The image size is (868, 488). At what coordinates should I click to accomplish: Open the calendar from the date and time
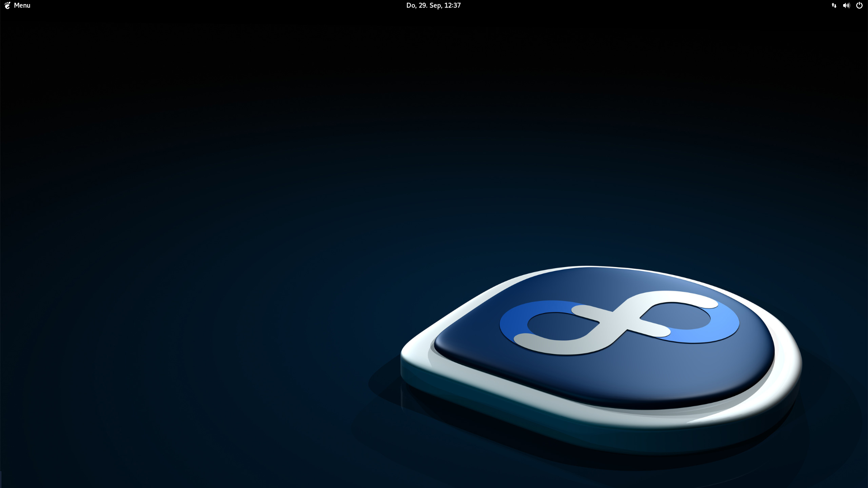point(433,5)
